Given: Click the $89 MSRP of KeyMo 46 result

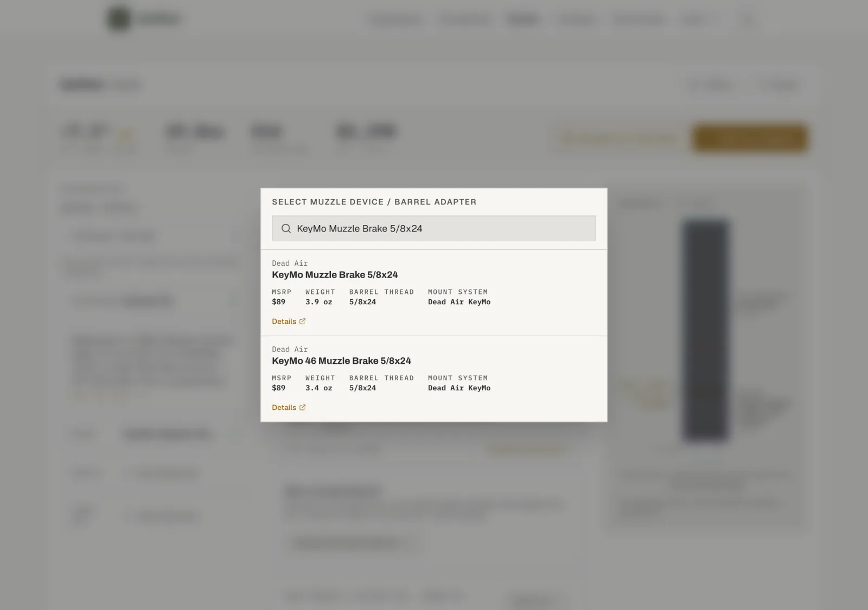Looking at the screenshot, I should tap(278, 388).
